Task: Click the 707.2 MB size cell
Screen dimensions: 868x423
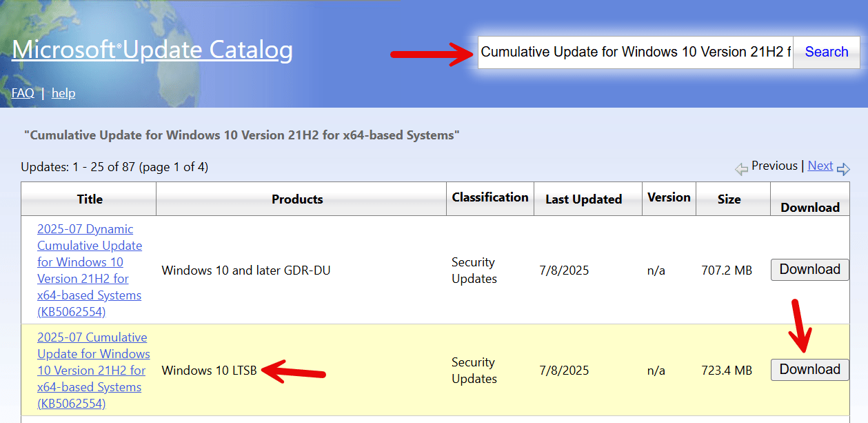Action: (x=727, y=270)
